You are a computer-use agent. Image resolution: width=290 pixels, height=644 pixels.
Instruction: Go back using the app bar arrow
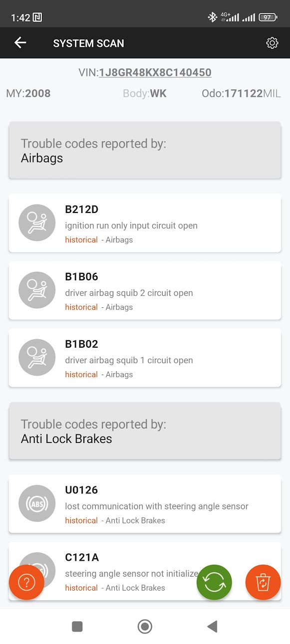(20, 43)
